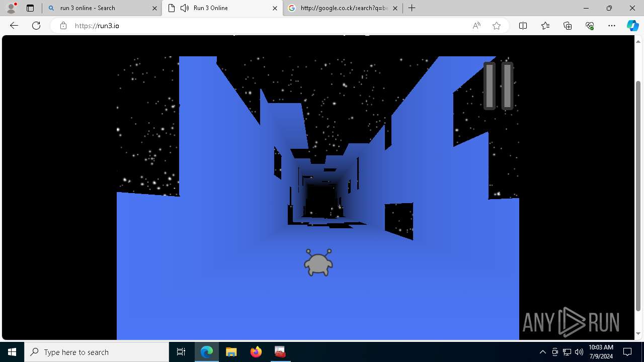Viewport: 644px width, 362px height.
Task: Open the Copilot sidebar
Action: (632, 26)
